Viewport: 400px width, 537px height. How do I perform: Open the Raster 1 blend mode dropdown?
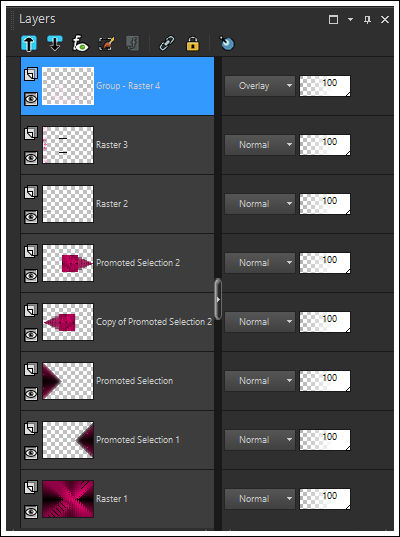[x=260, y=499]
